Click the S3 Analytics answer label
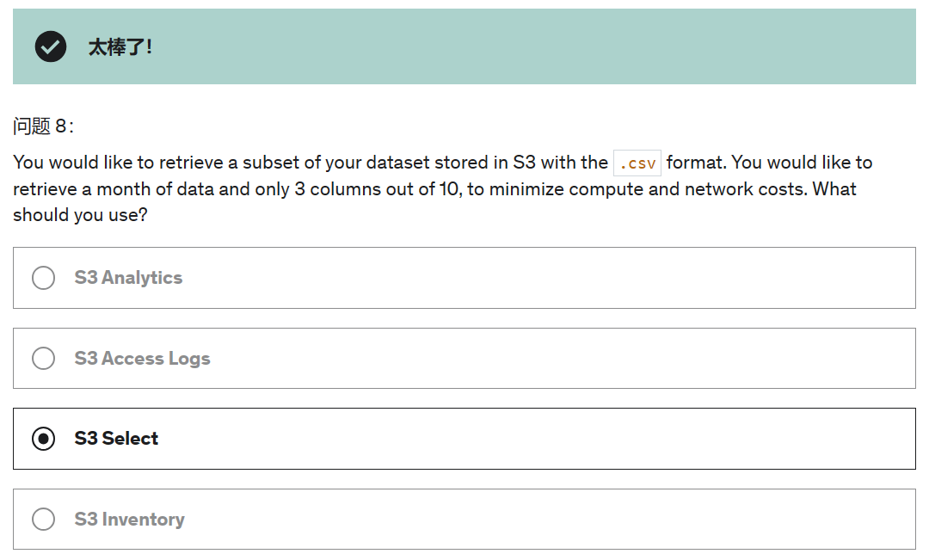The image size is (929, 560). pos(128,278)
